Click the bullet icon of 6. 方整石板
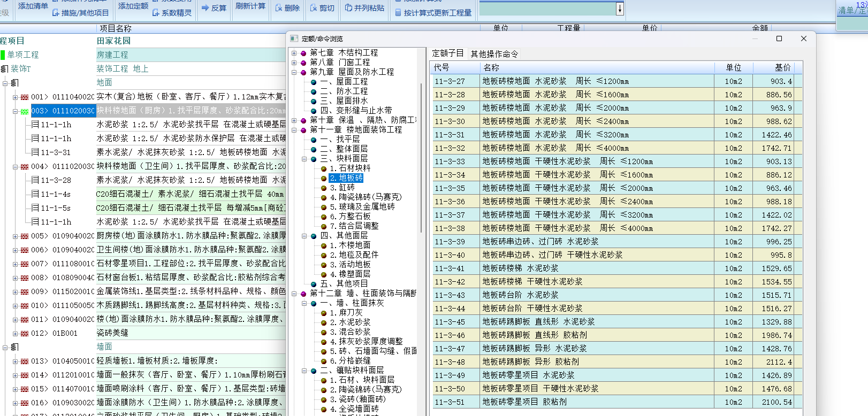 (324, 217)
